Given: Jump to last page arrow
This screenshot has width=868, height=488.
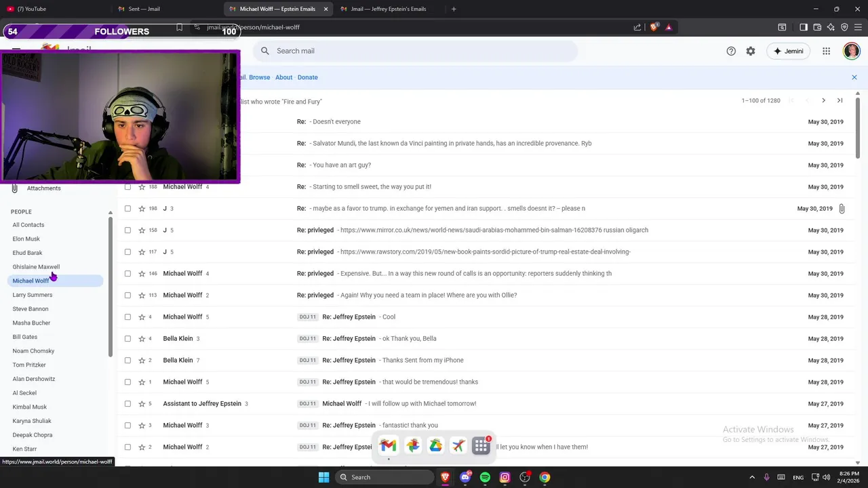Looking at the screenshot, I should pos(840,100).
